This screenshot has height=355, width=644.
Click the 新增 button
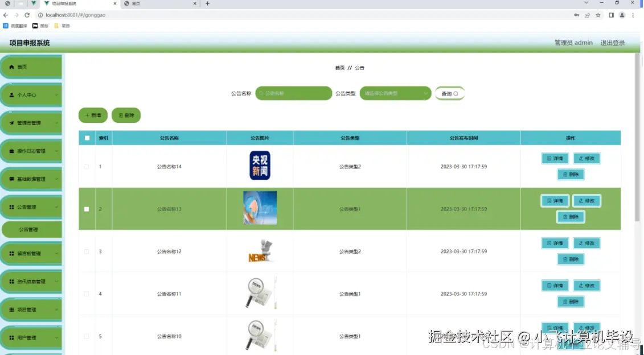93,115
